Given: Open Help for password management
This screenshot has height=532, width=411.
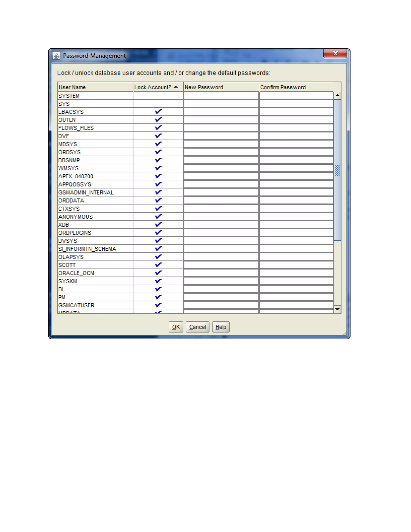Looking at the screenshot, I should [221, 327].
